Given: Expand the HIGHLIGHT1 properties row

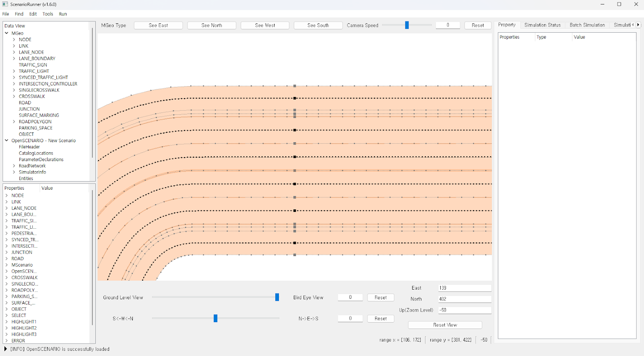Looking at the screenshot, I should click(x=7, y=322).
